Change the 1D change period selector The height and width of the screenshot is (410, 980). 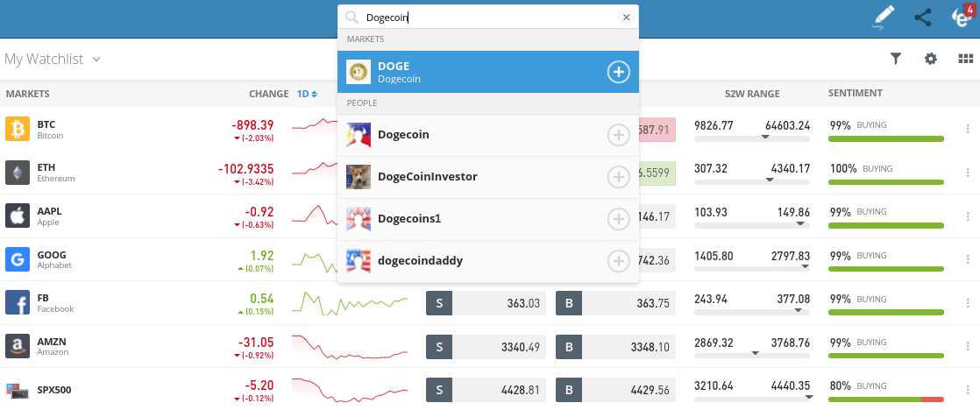307,95
